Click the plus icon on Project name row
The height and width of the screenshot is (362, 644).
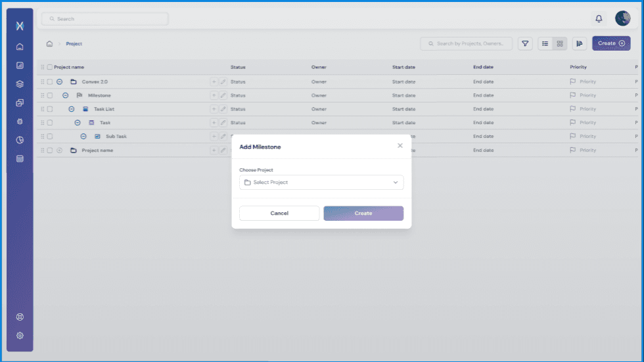point(214,150)
